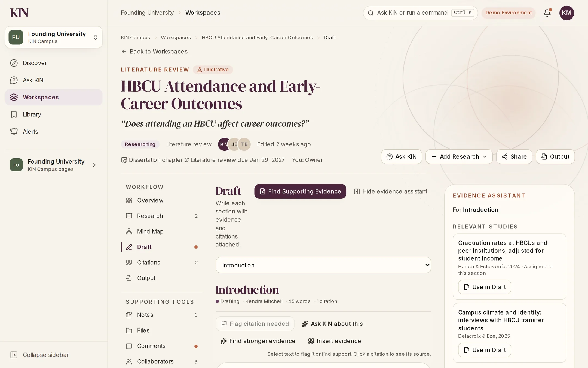Click Founding University in top breadcrumb
Image resolution: width=588 pixels, height=368 pixels.
point(147,13)
